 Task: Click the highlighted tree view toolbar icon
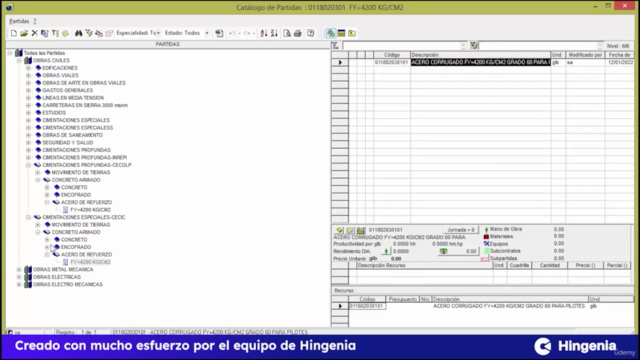tap(331, 33)
